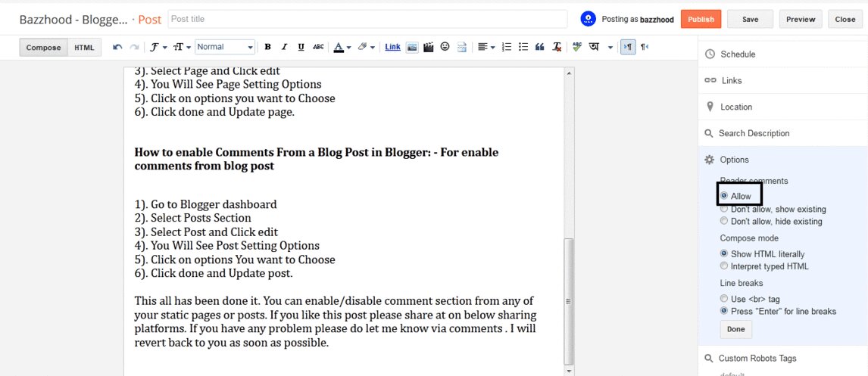The image size is (868, 376).
Task: Select Allow reader comments
Action: click(724, 196)
